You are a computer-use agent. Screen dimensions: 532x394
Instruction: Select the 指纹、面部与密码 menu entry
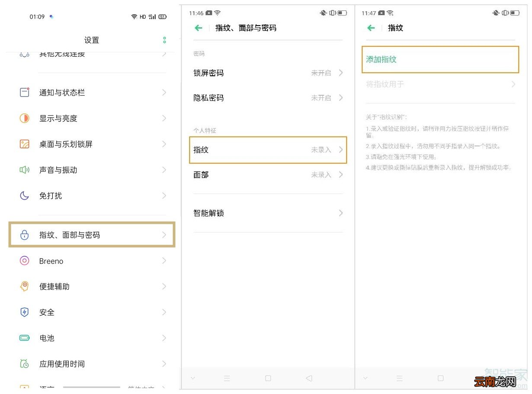92,235
